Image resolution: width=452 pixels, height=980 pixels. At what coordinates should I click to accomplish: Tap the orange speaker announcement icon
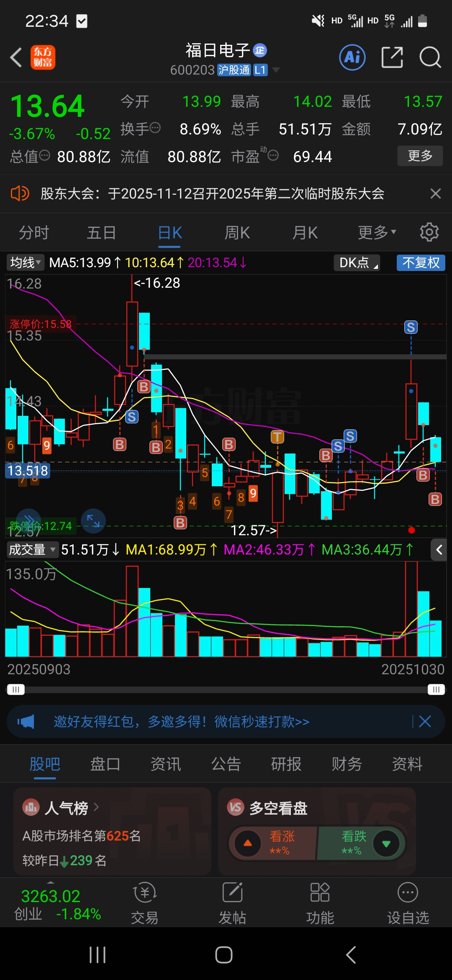20,193
